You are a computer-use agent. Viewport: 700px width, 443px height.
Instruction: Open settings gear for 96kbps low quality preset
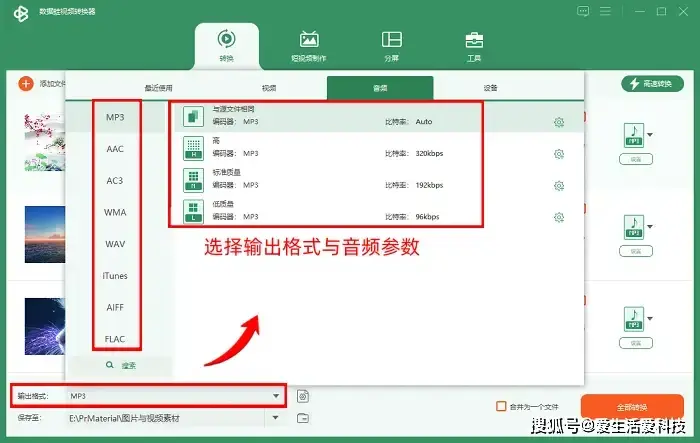click(559, 216)
